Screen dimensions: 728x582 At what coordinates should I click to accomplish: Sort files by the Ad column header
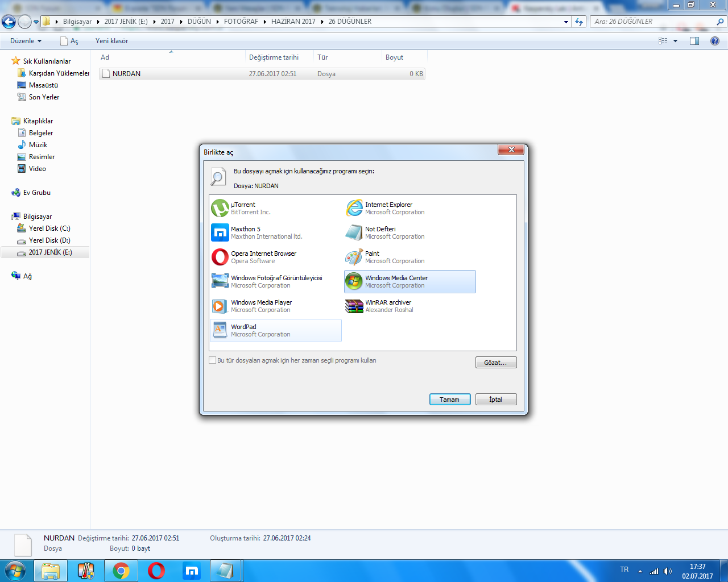[171, 57]
